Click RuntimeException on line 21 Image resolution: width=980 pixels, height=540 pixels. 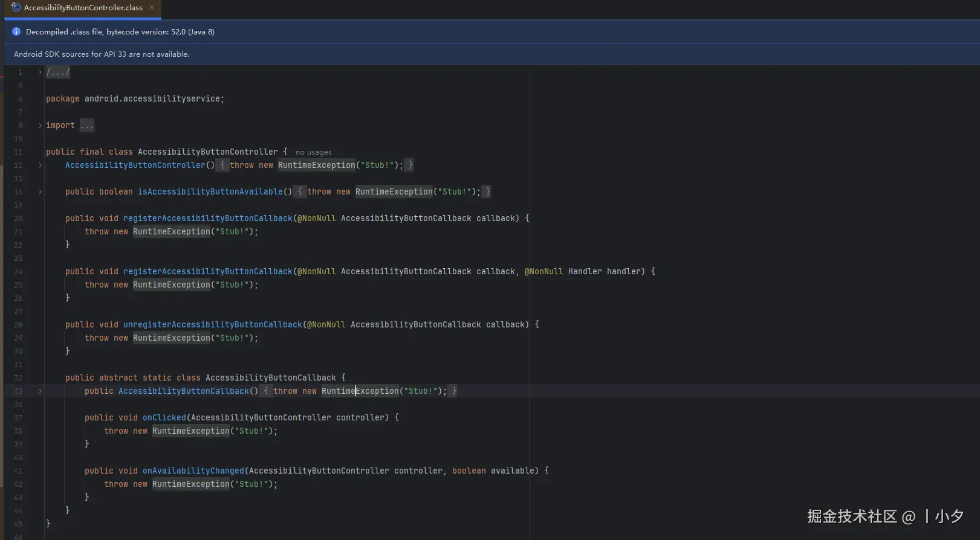click(x=172, y=232)
